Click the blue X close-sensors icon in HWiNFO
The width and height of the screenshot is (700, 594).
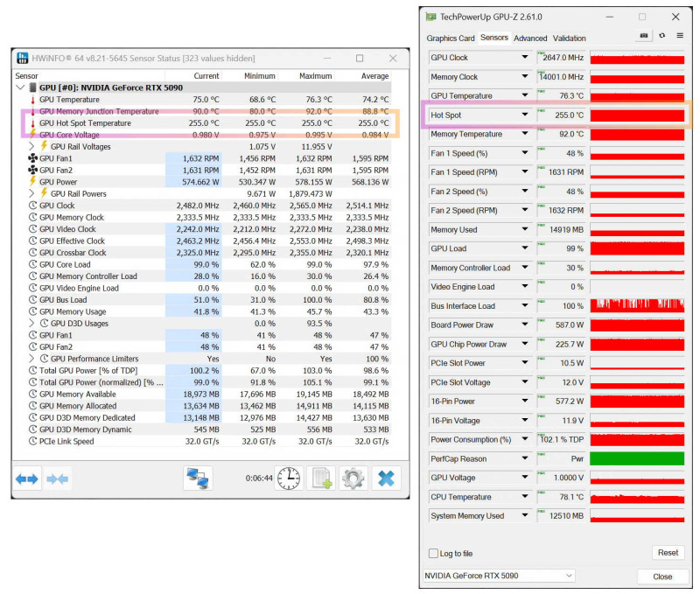386,479
